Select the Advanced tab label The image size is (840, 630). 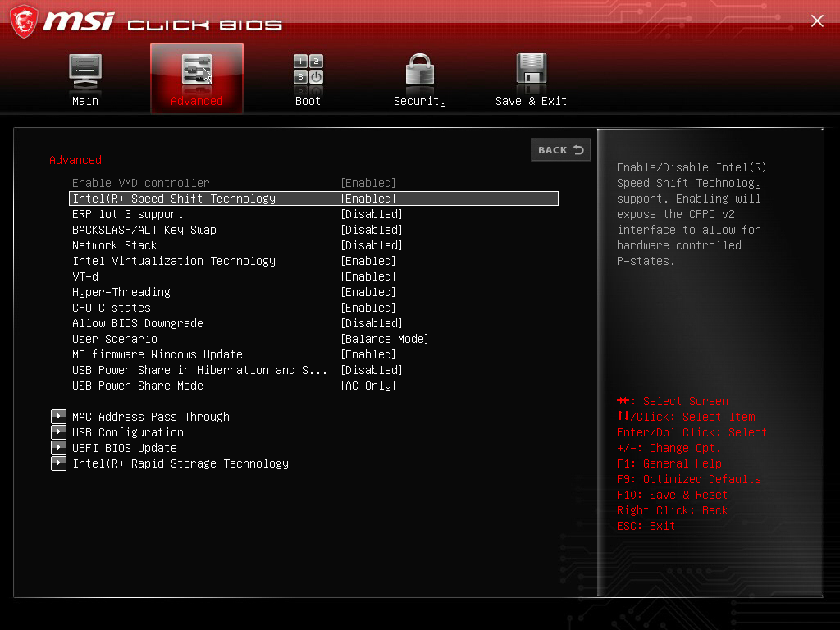[197, 101]
